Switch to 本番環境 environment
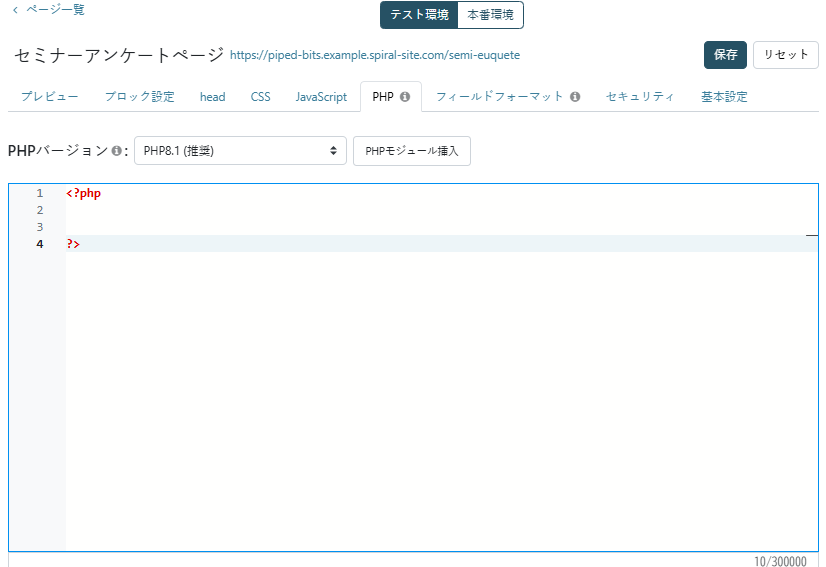Screen dimensions: 826x567 tap(490, 15)
